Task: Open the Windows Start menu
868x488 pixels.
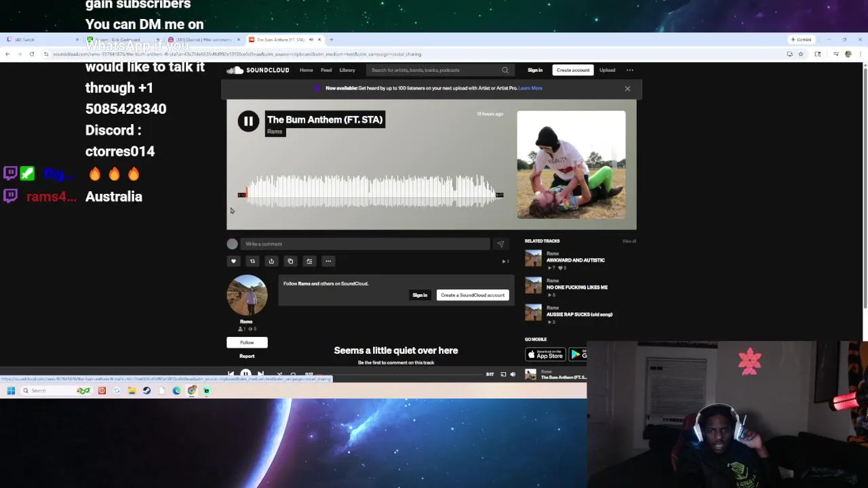Action: point(11,390)
